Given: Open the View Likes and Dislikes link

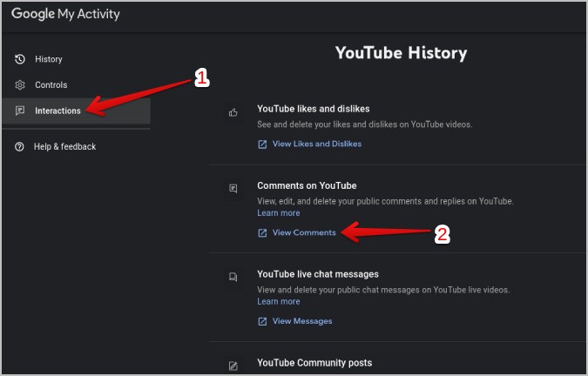Looking at the screenshot, I should pyautogui.click(x=317, y=144).
